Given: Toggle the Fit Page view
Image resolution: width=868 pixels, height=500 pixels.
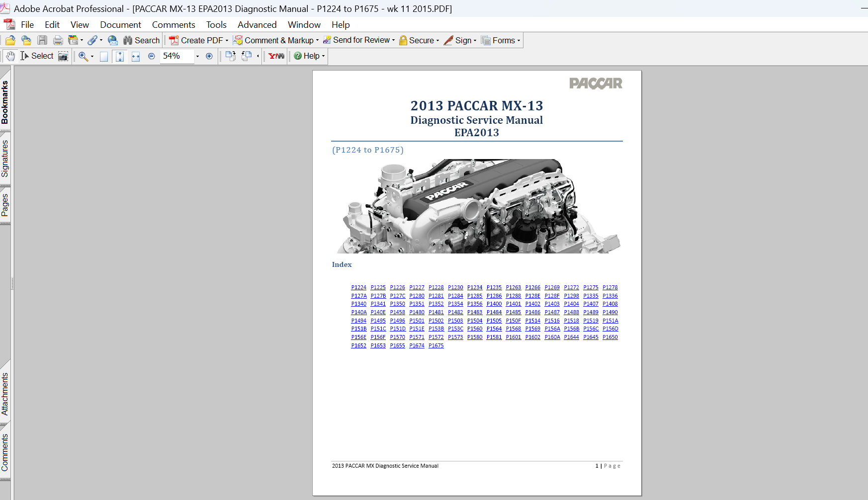Looking at the screenshot, I should coord(120,56).
